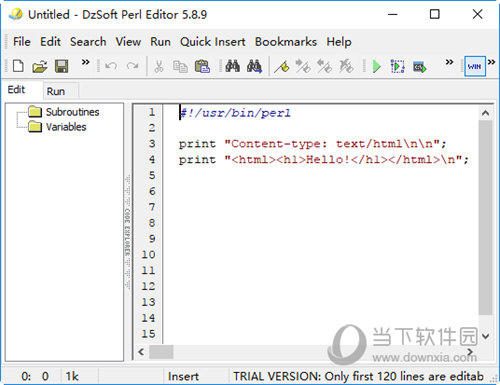
Task: Expand the run toolbar overflow chevron
Action: coord(449,62)
